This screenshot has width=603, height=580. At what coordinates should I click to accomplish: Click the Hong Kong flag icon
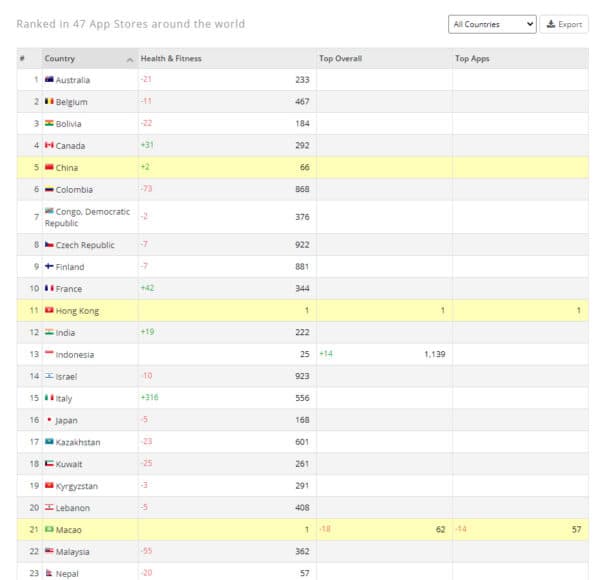pyautogui.click(x=49, y=310)
